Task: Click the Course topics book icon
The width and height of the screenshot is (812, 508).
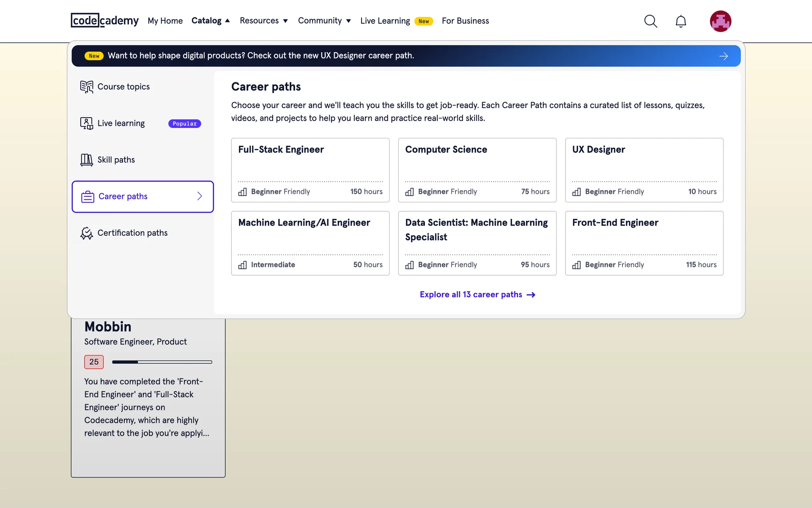Action: tap(87, 87)
